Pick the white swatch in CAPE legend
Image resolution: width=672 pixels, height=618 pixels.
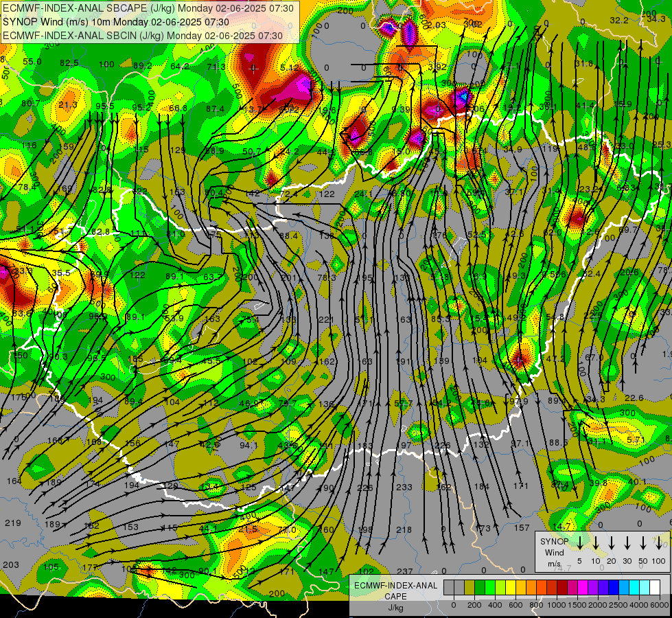tap(654, 587)
